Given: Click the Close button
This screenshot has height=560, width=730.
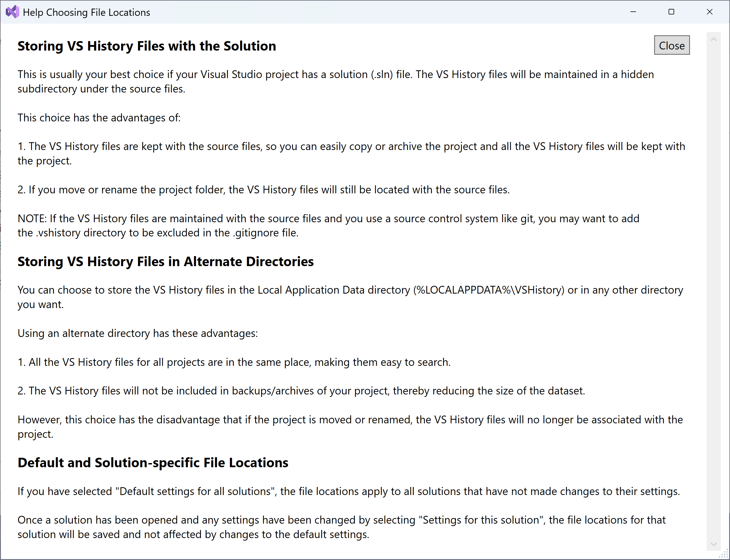Looking at the screenshot, I should click(672, 45).
